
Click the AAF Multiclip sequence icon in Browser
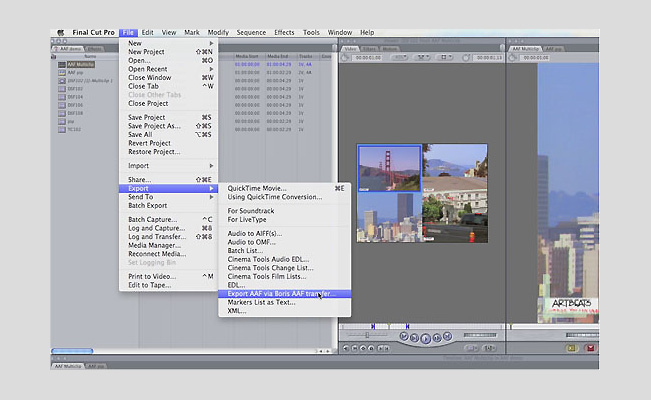click(x=62, y=64)
